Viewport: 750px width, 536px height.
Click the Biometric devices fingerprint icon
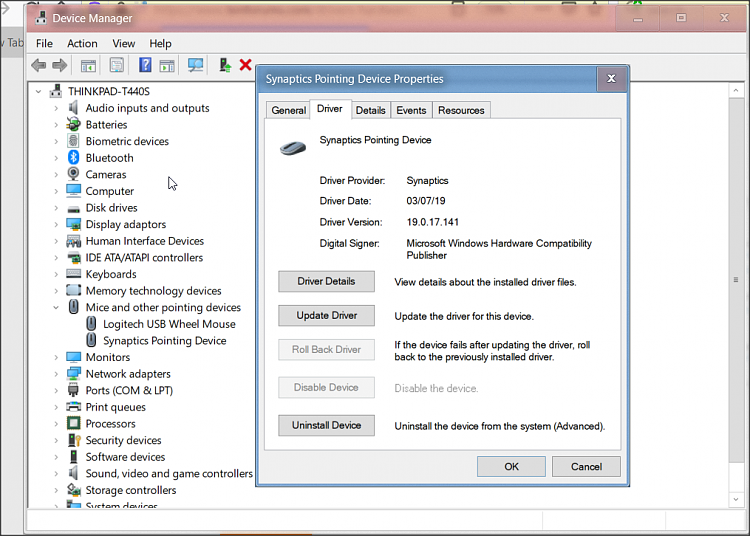73,141
